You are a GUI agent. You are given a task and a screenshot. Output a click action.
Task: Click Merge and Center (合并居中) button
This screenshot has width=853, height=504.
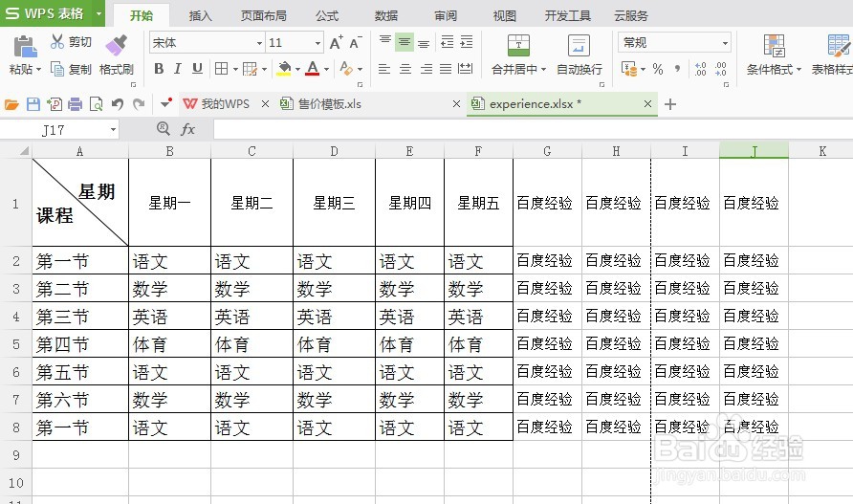(x=518, y=55)
